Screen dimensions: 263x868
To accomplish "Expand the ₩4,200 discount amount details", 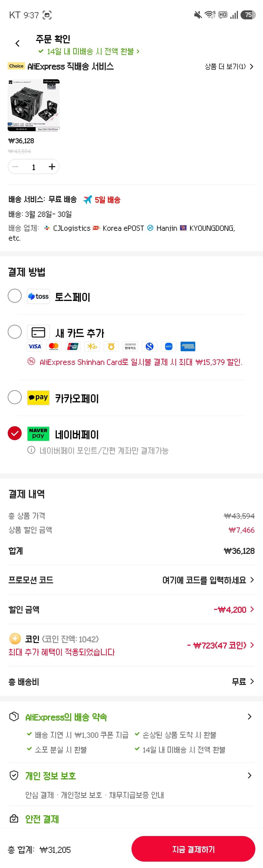I will 252,609.
